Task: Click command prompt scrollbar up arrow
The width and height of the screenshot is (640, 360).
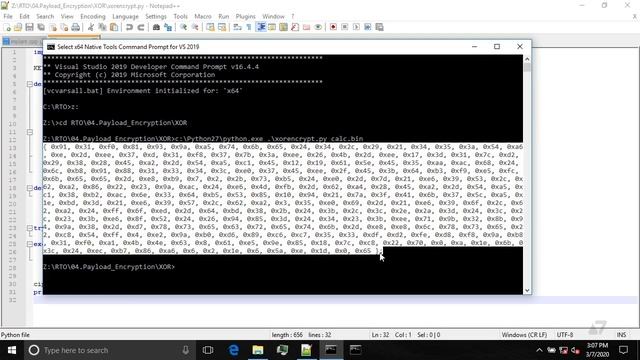Action: click(x=527, y=59)
